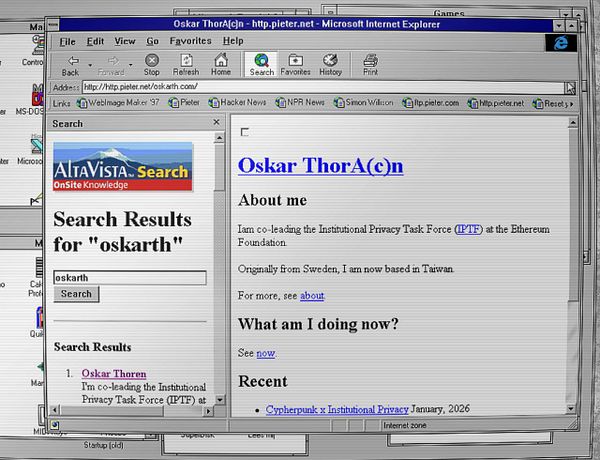Click search panel scroll down arrow
Screen dimensions: 600x460
point(220,400)
